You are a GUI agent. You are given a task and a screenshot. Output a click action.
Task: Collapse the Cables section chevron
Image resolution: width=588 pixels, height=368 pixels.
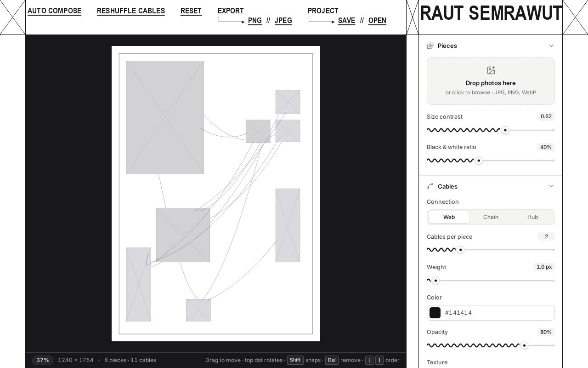551,186
